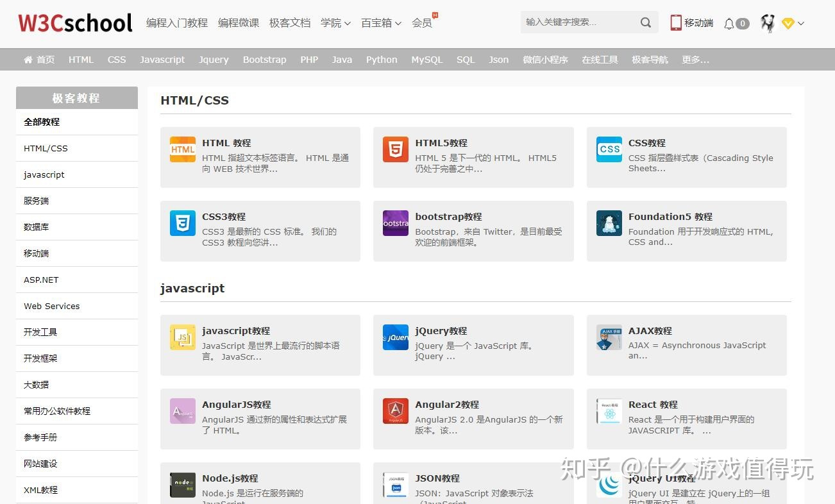Open the AngularJS教程 purple icon
The height and width of the screenshot is (504, 835).
pos(183,411)
